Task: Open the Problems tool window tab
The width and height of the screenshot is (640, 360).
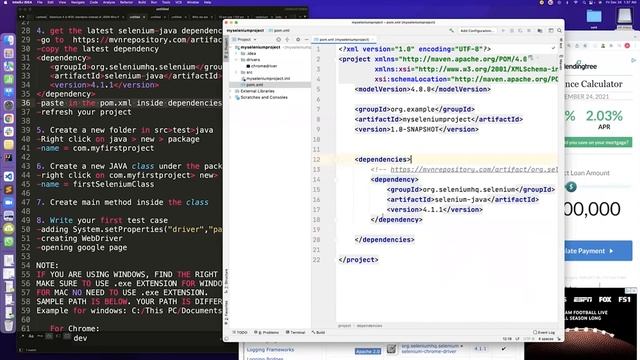Action: 267,333
